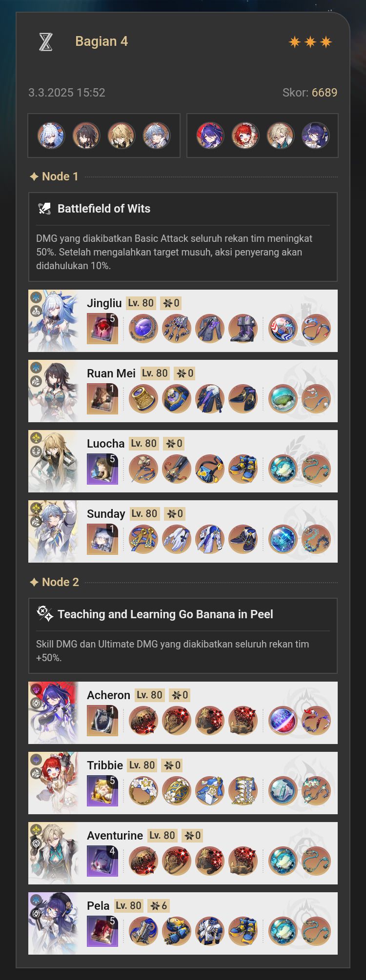
Task: Click the Teaching and Learning buff icon
Action: click(x=45, y=614)
